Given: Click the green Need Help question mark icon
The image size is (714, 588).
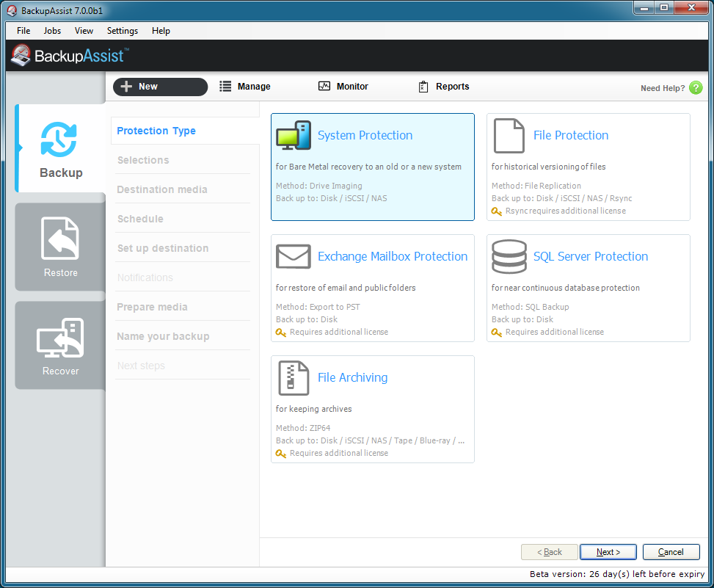Looking at the screenshot, I should [x=696, y=87].
